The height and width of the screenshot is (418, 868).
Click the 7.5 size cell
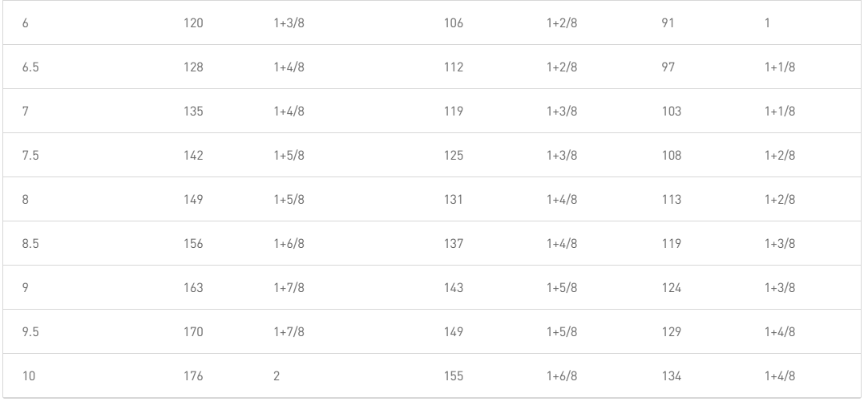pos(30,155)
